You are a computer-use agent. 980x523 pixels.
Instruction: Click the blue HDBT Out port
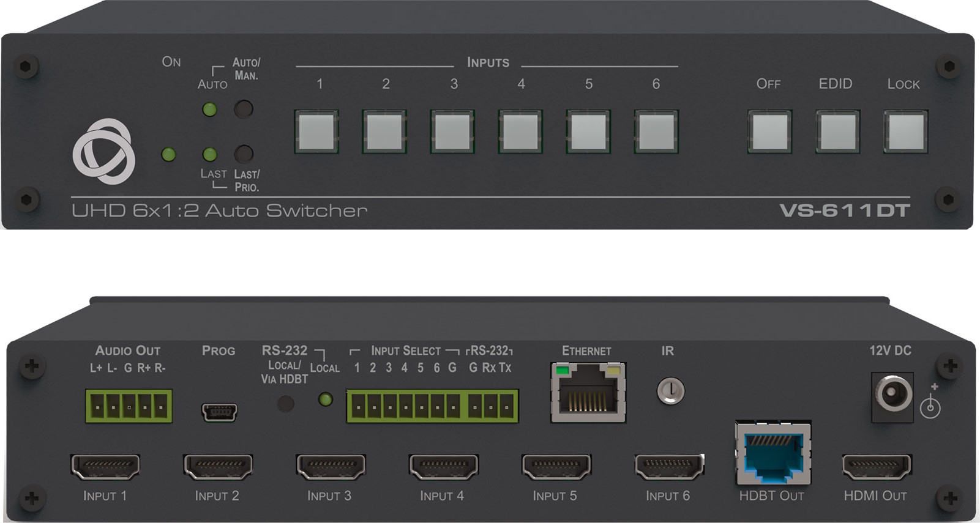coord(774,453)
